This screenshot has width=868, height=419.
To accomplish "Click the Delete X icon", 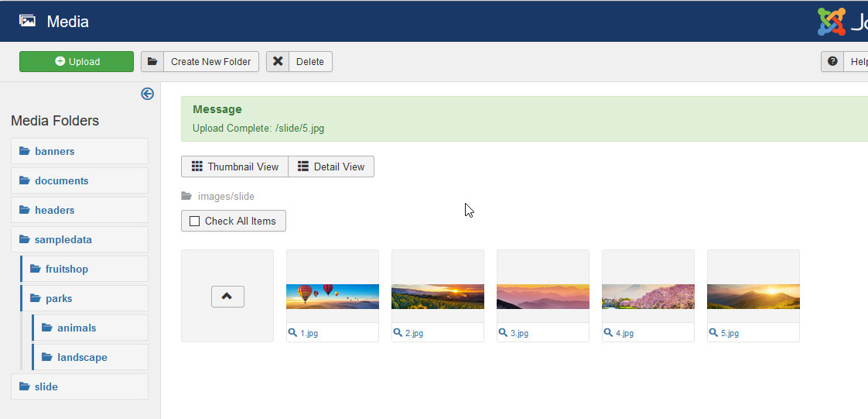I will (x=278, y=62).
